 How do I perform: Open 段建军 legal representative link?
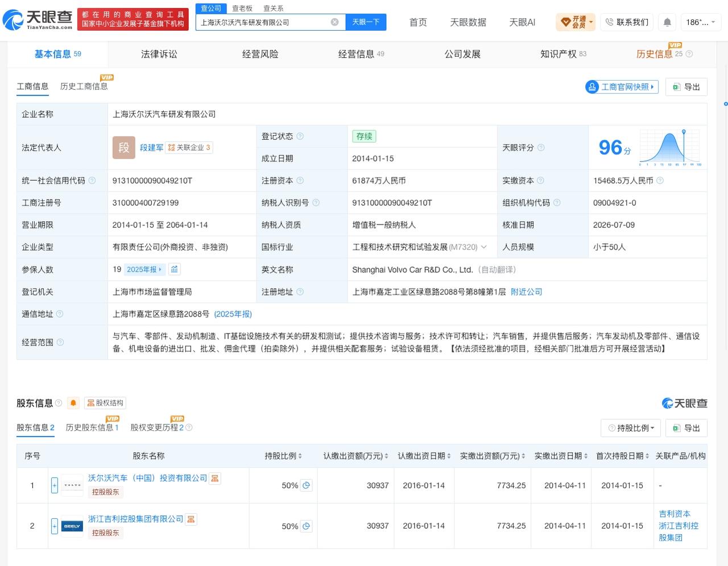(151, 148)
